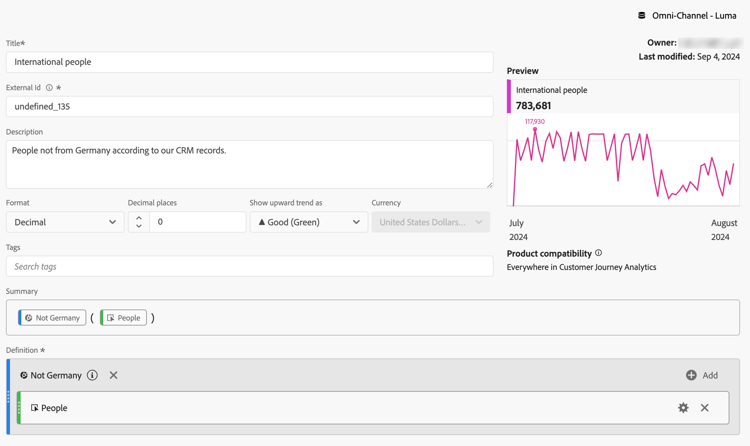Increase decimal places with up arrow
Image resolution: width=750 pixels, height=446 pixels.
[139, 217]
